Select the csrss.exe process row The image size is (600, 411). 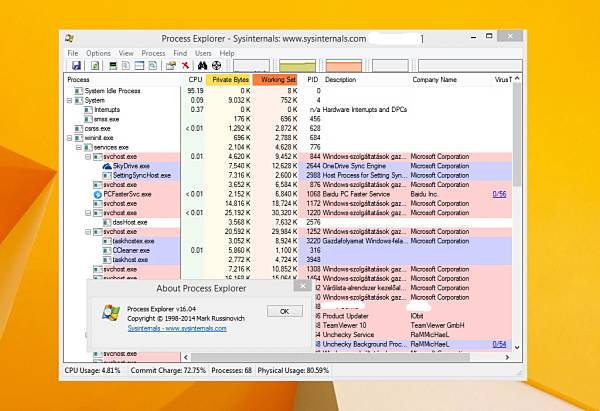[x=288, y=129]
